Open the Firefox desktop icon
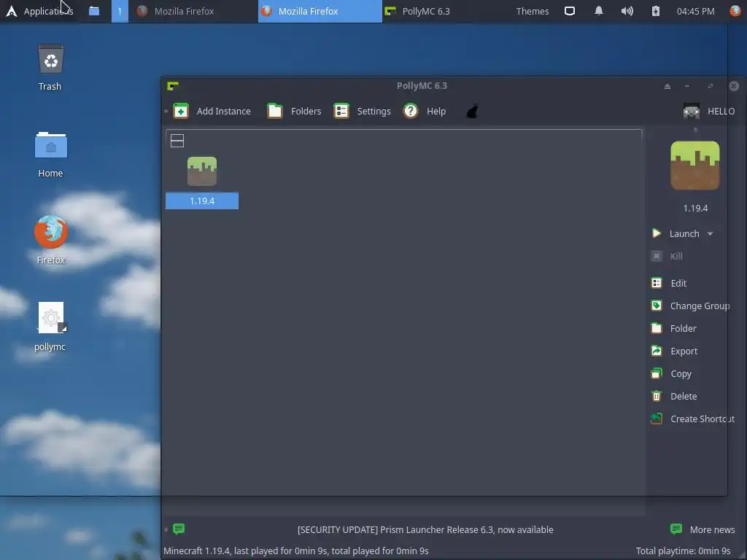 50,240
